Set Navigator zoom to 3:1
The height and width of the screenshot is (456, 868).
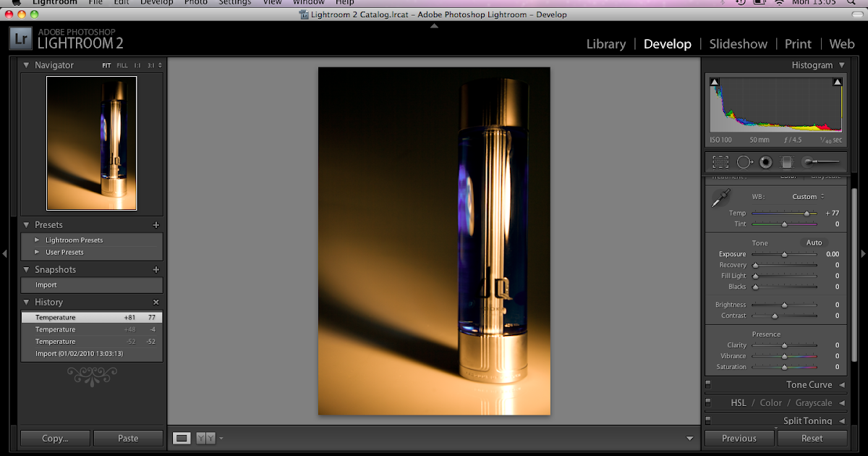(151, 66)
